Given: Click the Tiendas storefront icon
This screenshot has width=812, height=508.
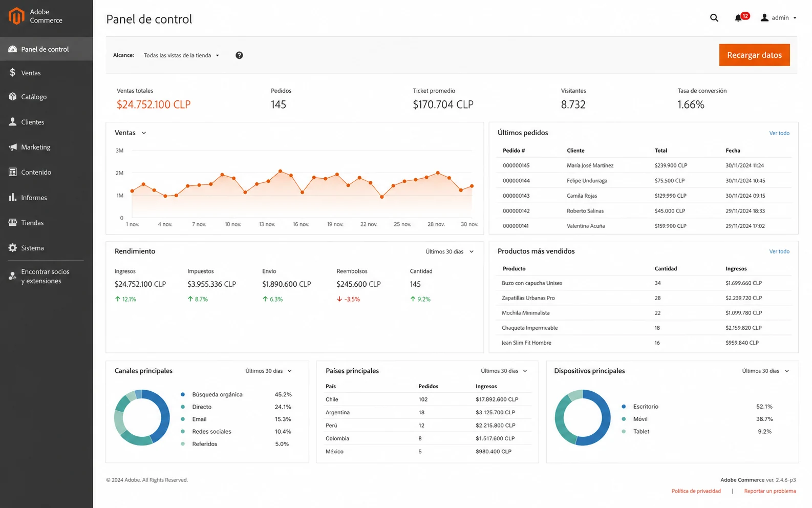Looking at the screenshot, I should (13, 222).
